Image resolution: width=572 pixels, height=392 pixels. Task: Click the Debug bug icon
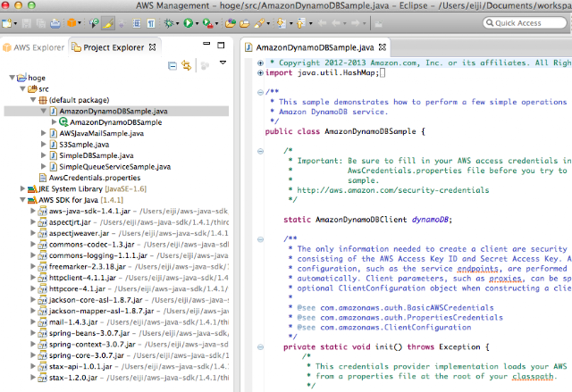169,23
